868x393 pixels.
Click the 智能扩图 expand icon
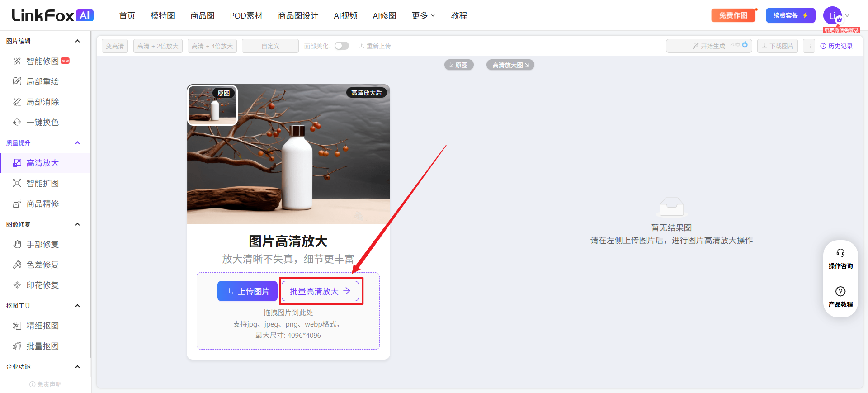tap(17, 183)
